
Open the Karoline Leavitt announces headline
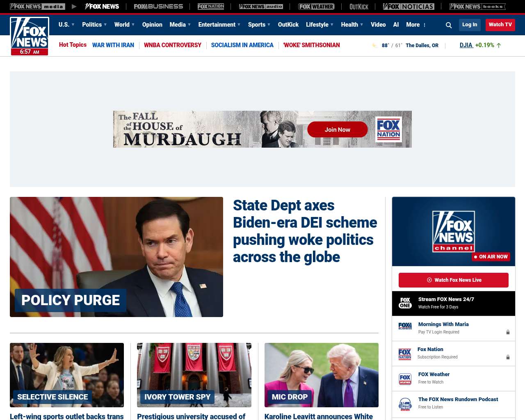[x=319, y=416]
